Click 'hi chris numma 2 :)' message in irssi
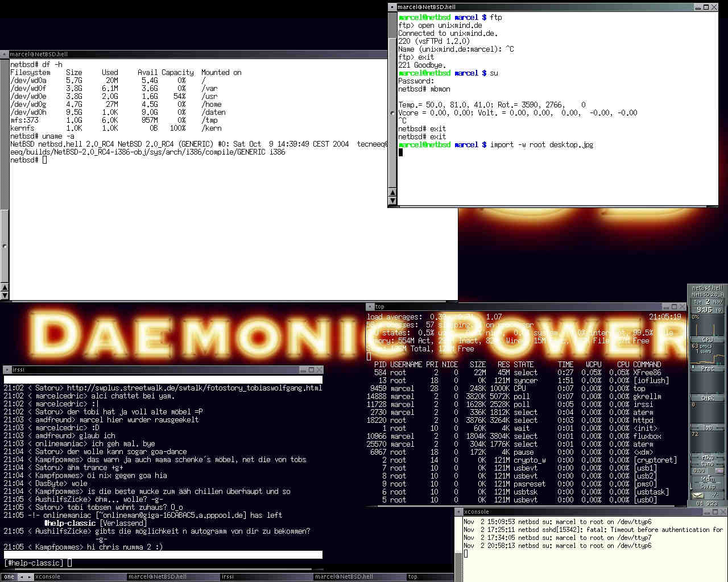The height and width of the screenshot is (582, 728). [123, 547]
